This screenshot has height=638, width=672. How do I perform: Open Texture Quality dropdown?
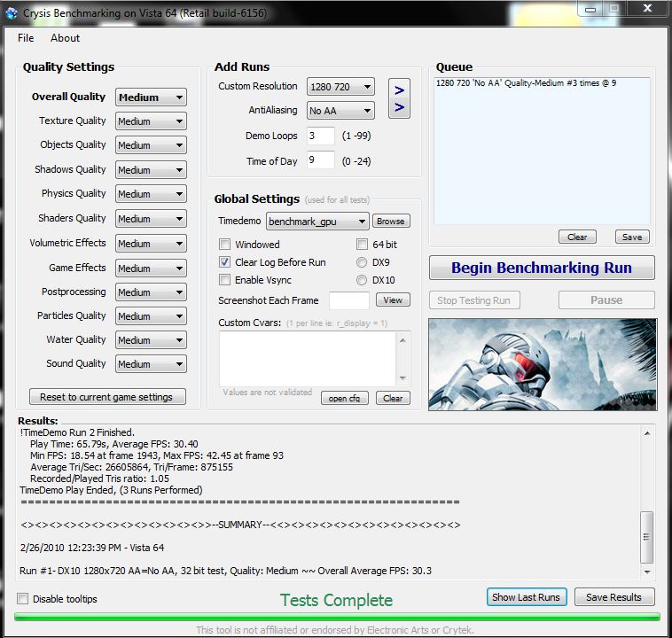point(151,121)
